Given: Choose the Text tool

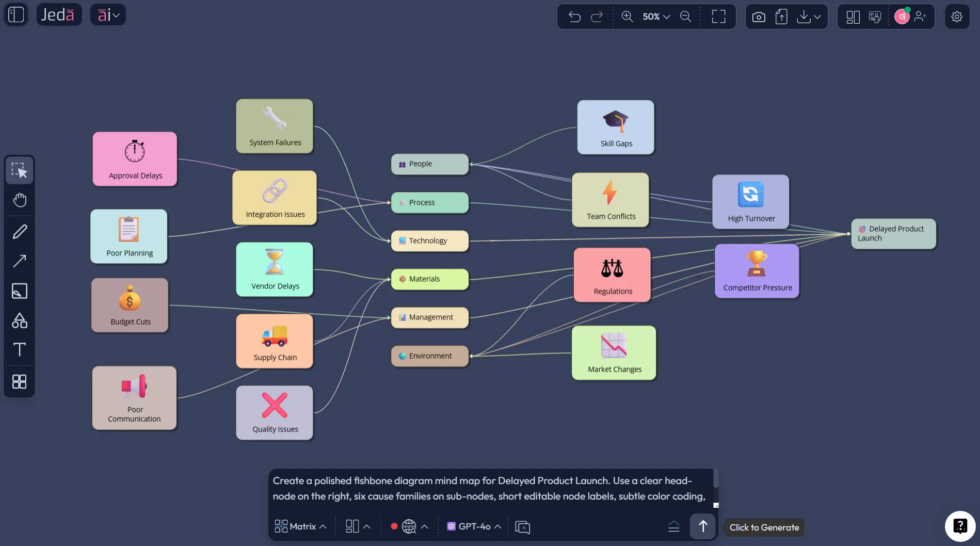Looking at the screenshot, I should click(x=20, y=350).
